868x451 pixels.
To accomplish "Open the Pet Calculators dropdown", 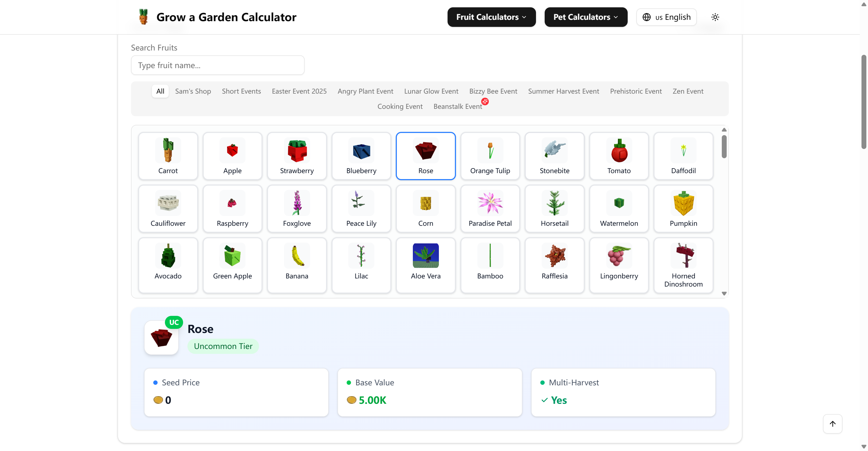I will pyautogui.click(x=585, y=17).
